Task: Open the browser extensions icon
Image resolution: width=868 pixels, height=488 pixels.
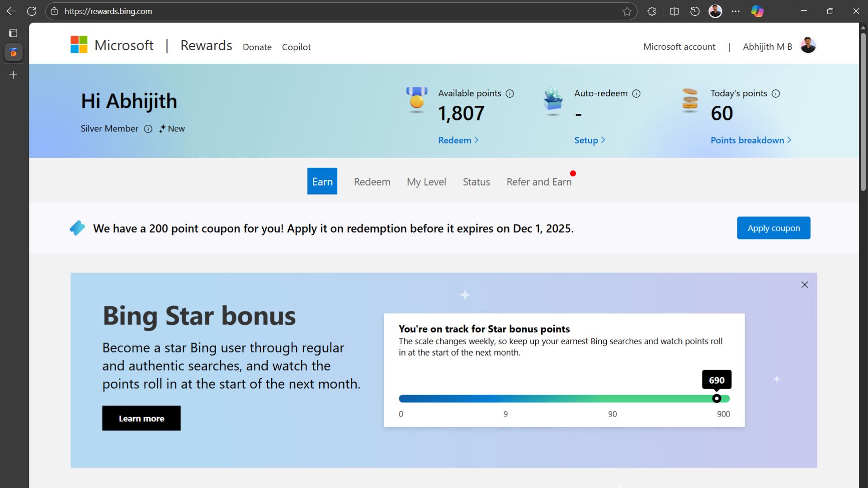Action: (651, 11)
